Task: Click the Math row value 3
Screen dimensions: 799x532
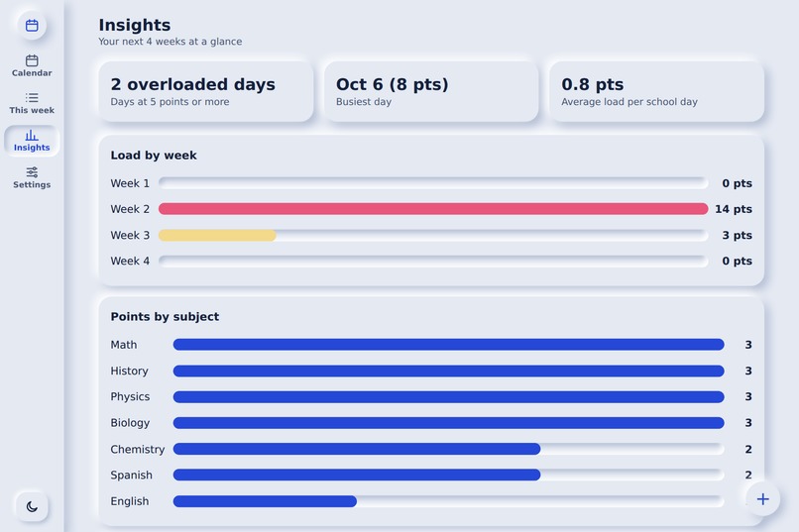Action: pos(748,345)
